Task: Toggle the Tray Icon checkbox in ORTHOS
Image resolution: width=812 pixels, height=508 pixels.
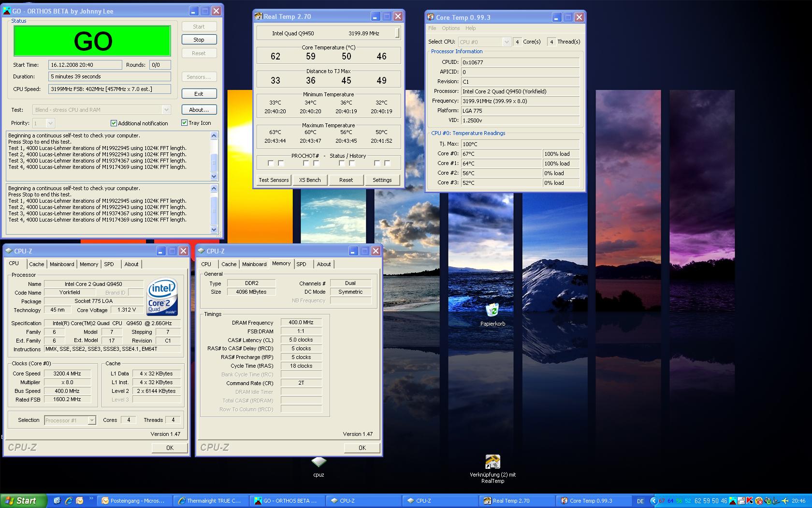Action: click(184, 123)
